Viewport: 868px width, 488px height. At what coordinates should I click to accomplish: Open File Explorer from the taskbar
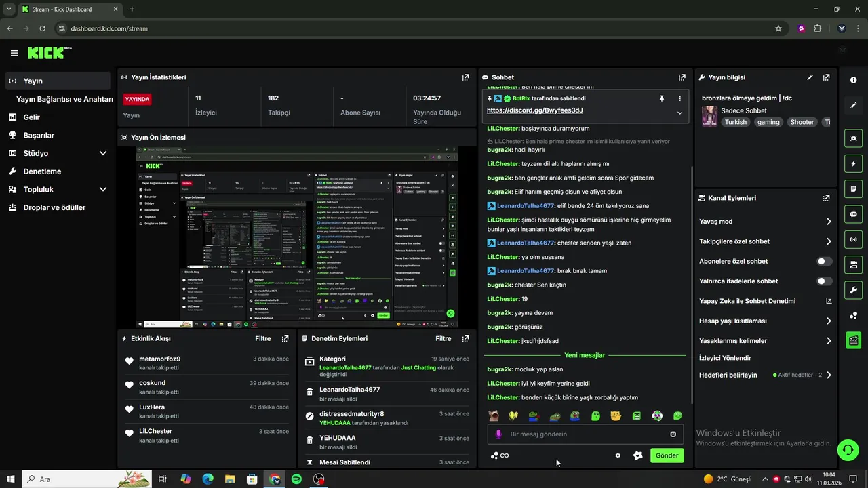point(230,479)
